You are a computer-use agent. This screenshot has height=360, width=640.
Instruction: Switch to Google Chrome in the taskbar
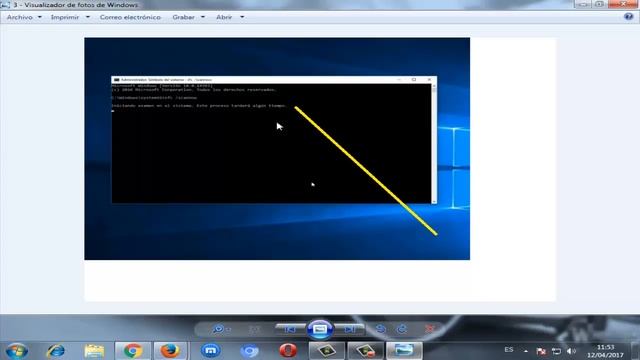pos(133,351)
